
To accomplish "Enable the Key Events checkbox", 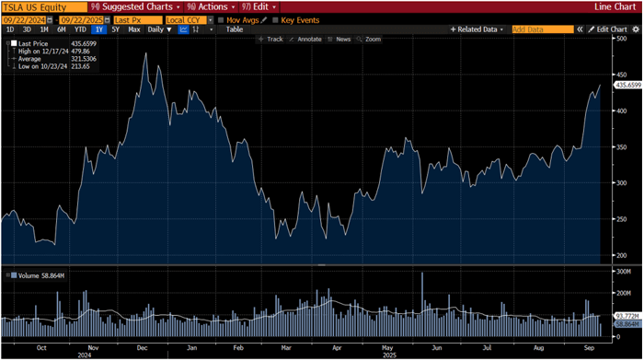I will click(x=275, y=20).
